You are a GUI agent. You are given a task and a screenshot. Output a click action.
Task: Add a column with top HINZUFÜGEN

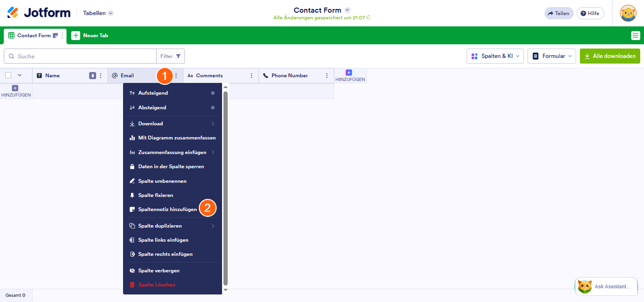[x=350, y=76]
